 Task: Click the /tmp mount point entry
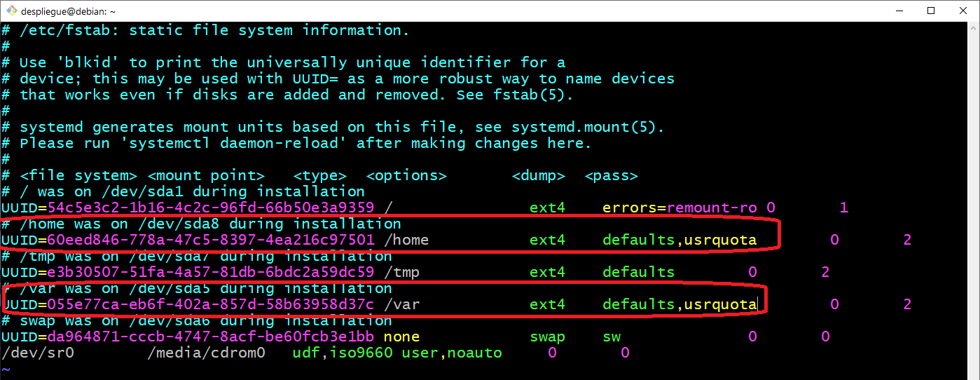(401, 272)
